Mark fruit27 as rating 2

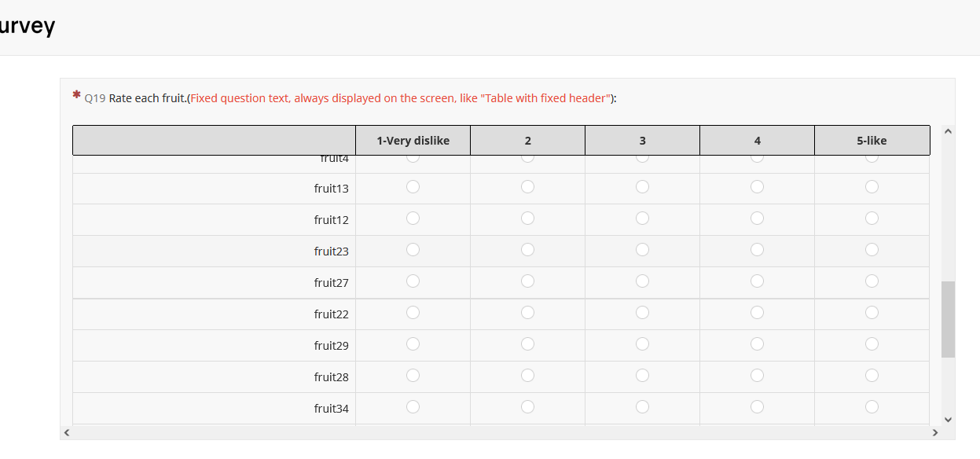point(527,281)
